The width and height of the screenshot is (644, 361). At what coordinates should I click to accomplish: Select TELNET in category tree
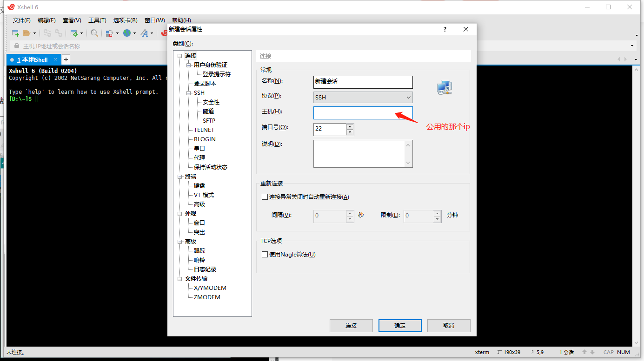point(204,130)
